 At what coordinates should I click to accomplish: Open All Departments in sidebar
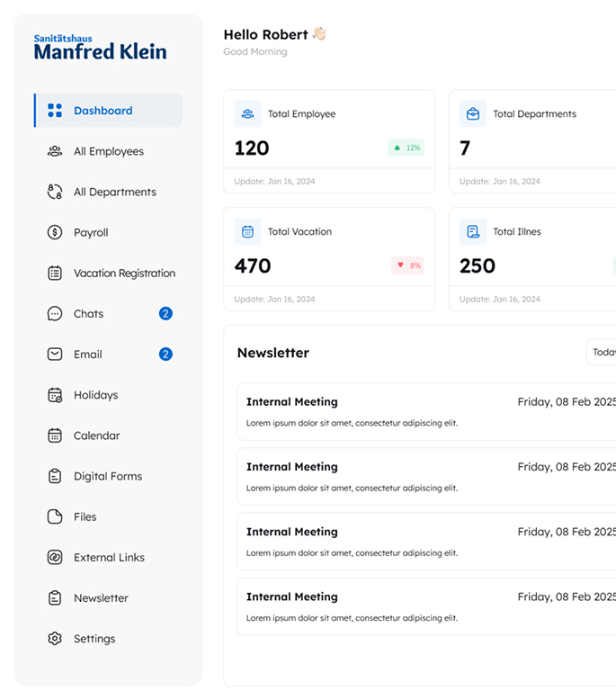pyautogui.click(x=114, y=192)
